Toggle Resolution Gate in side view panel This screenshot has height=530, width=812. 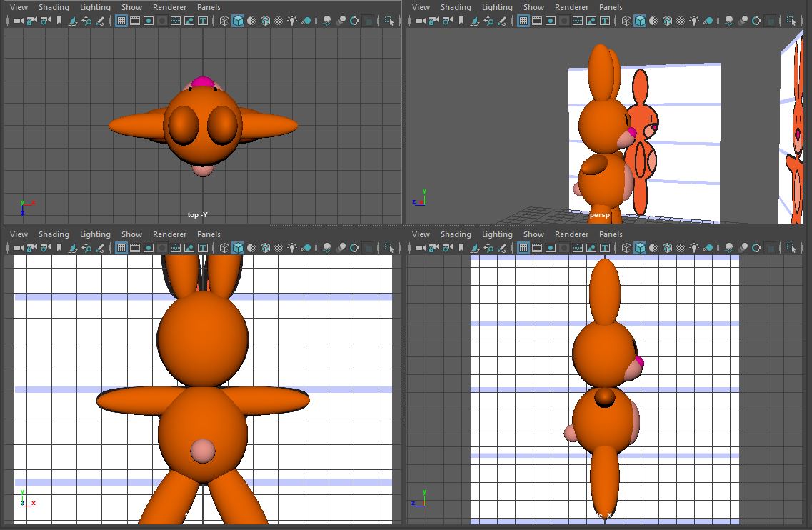pos(551,248)
